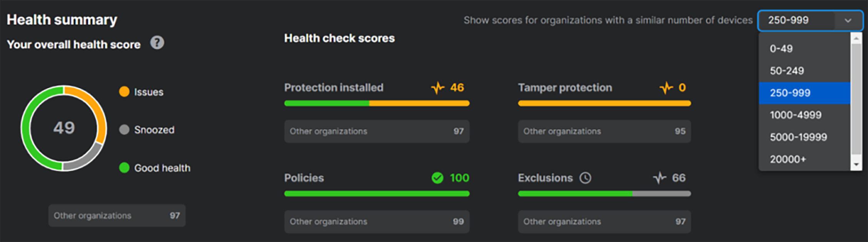
Task: Choose the 20000+ devices option
Action: pos(788,159)
